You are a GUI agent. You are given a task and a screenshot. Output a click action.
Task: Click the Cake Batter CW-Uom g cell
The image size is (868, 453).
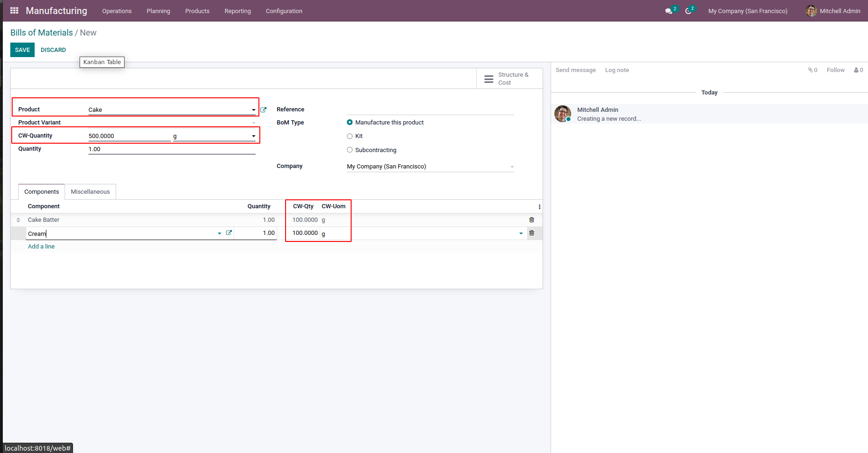(x=324, y=220)
